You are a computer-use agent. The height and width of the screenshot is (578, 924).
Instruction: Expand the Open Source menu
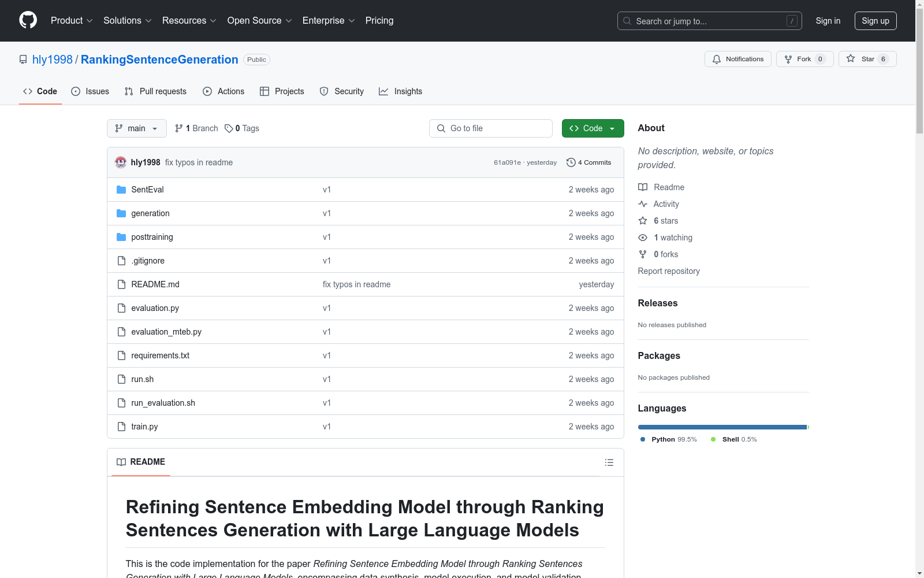[260, 21]
